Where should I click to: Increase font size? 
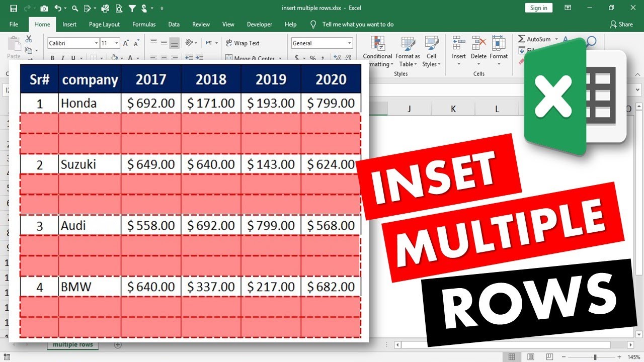126,43
